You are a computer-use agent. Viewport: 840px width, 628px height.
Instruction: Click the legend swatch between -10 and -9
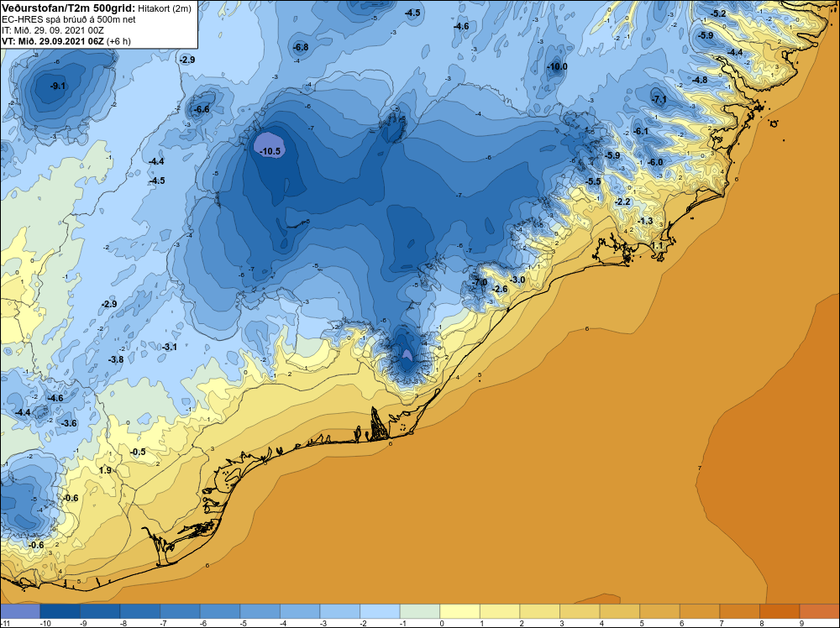coord(60,611)
